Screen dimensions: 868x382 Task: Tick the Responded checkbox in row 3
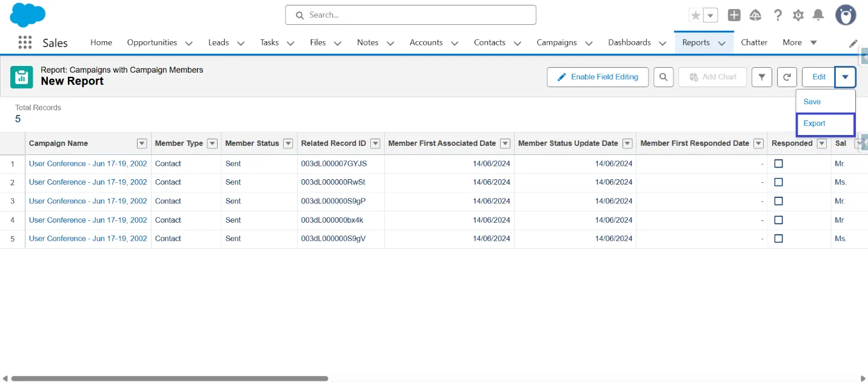click(x=779, y=201)
